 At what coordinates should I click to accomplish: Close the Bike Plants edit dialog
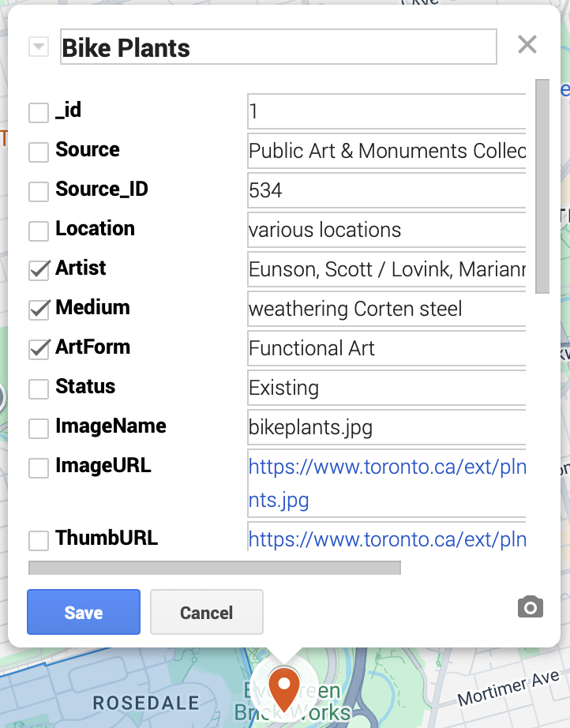coord(527,45)
